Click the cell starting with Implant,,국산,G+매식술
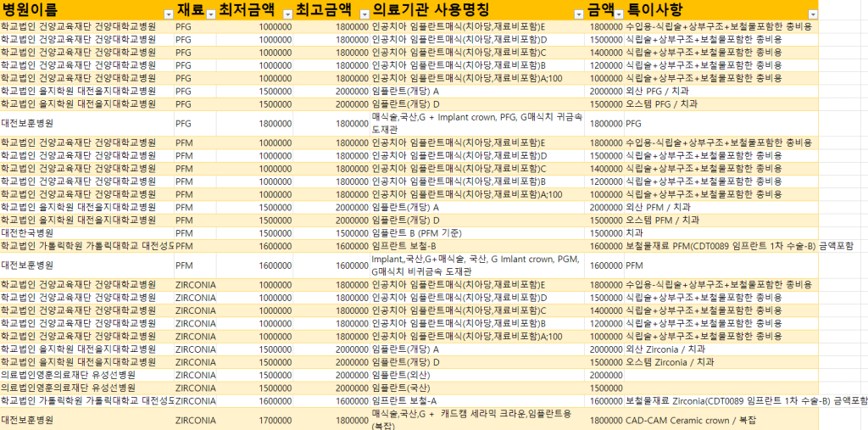This screenshot has width=868, height=430. (x=479, y=266)
